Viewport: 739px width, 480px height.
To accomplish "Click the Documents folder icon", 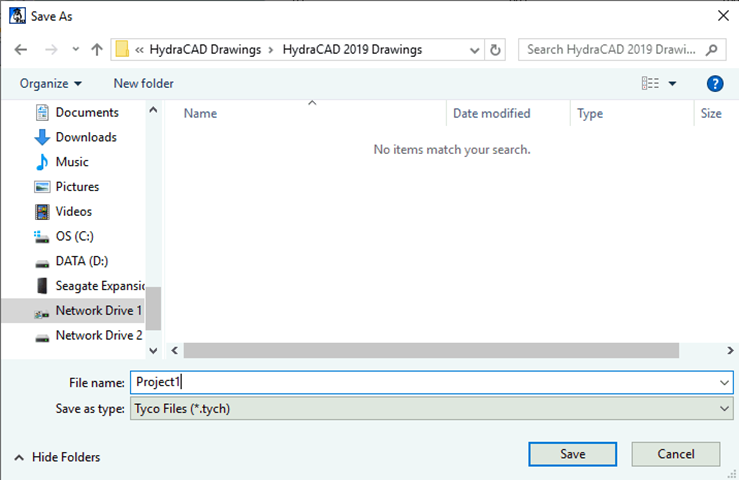I will (x=42, y=112).
